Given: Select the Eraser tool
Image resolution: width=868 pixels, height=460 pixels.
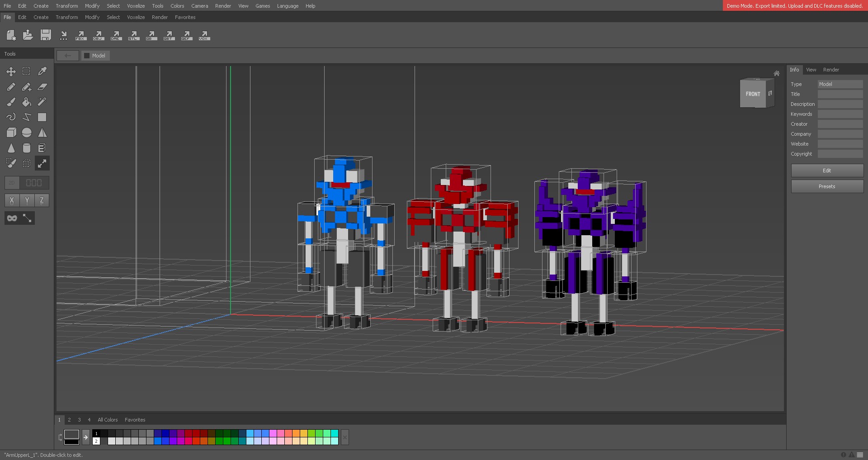Looking at the screenshot, I should pyautogui.click(x=42, y=87).
